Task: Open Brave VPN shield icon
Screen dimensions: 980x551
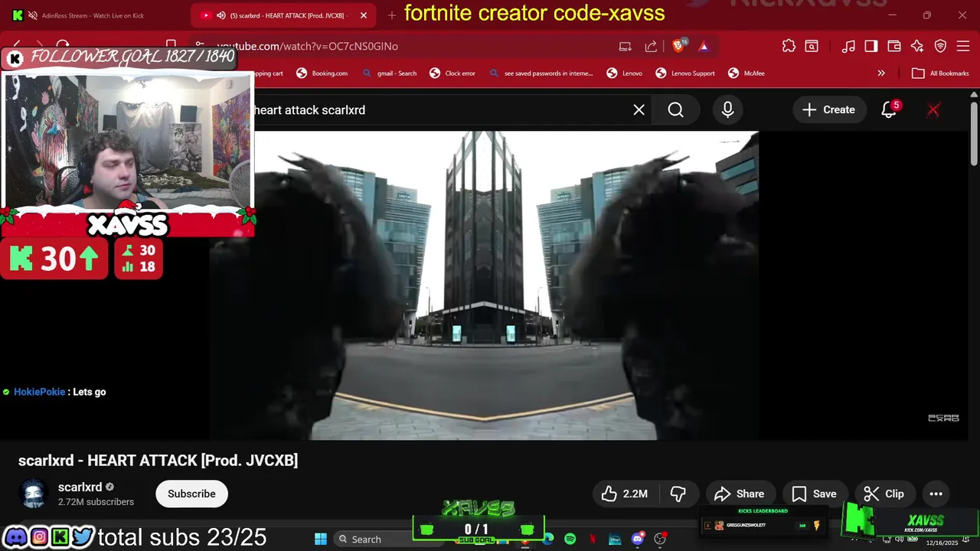Action: [x=940, y=47]
